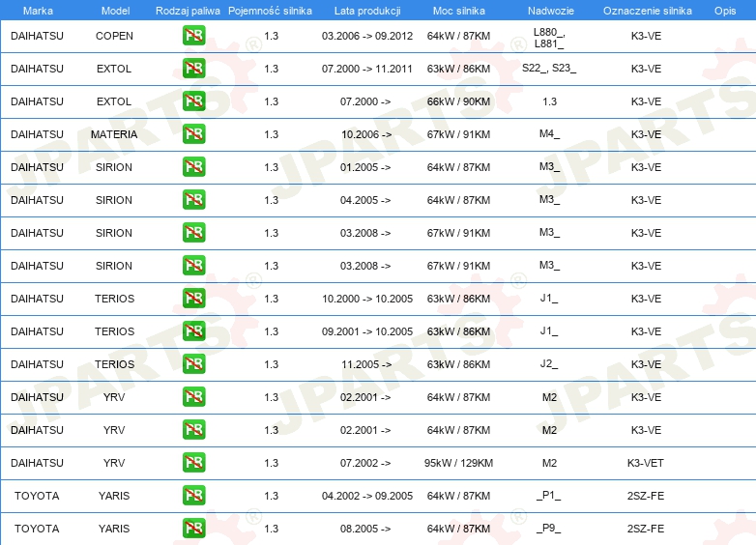Click the Nadwozie column header
This screenshot has height=545, width=756.
point(551,11)
